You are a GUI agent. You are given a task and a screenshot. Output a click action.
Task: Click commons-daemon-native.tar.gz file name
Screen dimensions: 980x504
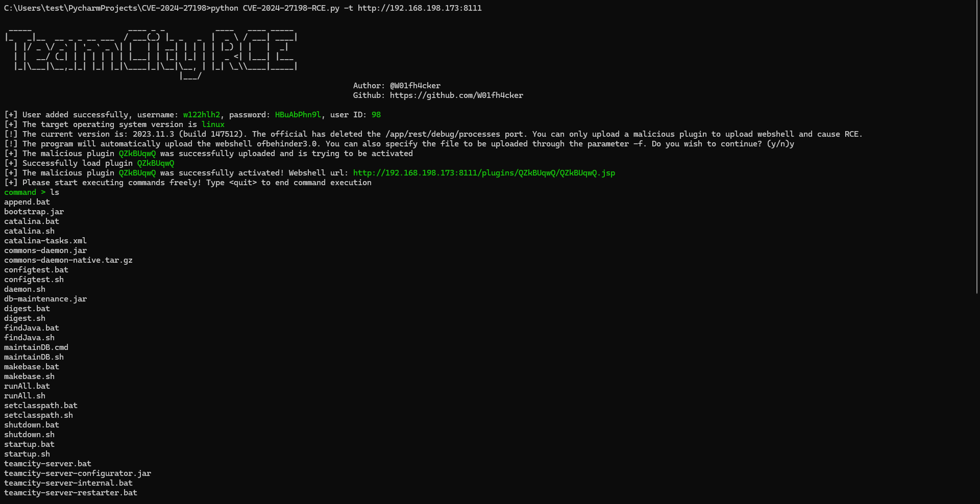(68, 260)
